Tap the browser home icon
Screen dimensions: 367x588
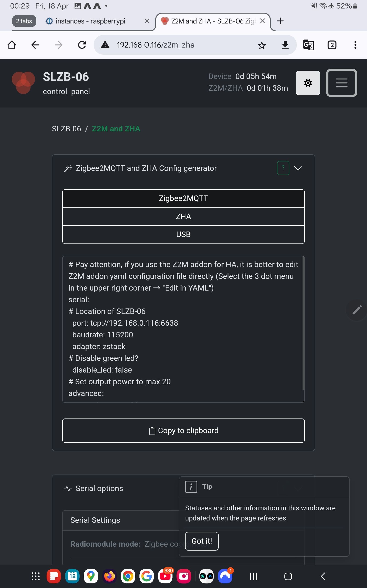pyautogui.click(x=12, y=45)
